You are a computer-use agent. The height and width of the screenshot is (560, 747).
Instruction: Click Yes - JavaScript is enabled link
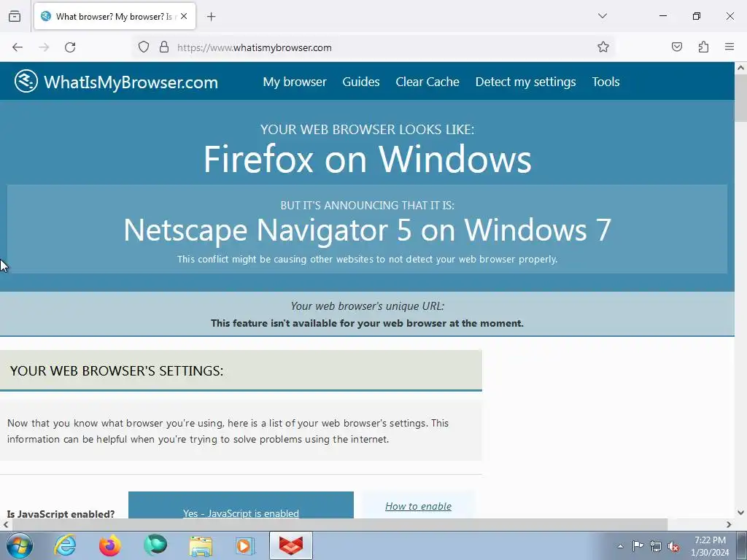(241, 513)
